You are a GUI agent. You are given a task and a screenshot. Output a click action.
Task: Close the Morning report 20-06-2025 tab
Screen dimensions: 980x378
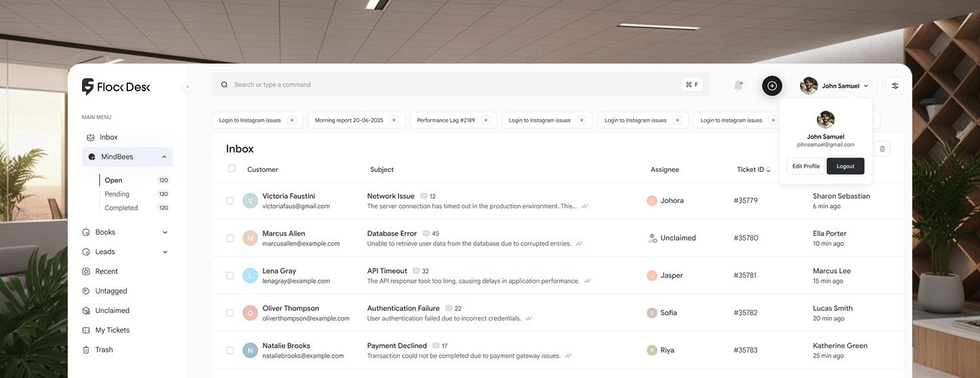pyautogui.click(x=394, y=120)
